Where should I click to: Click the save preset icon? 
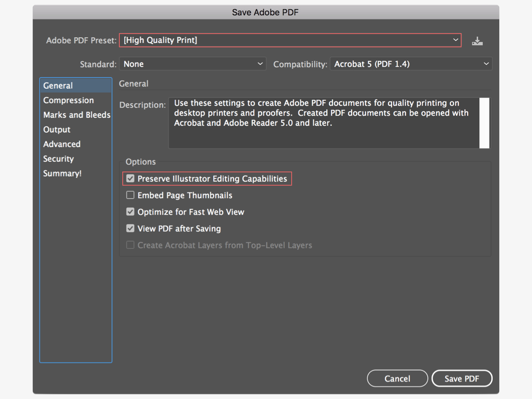(477, 40)
